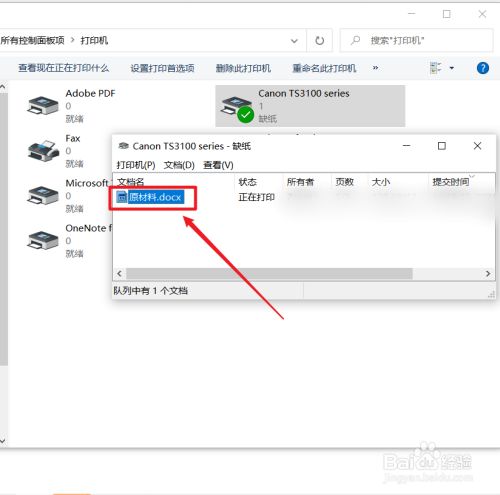The image size is (500, 495).
Task: Select the OneNote printer icon
Action: coord(43,240)
